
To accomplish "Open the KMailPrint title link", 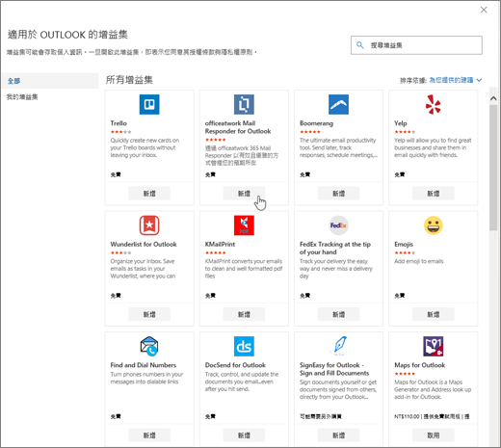I will tap(220, 244).
